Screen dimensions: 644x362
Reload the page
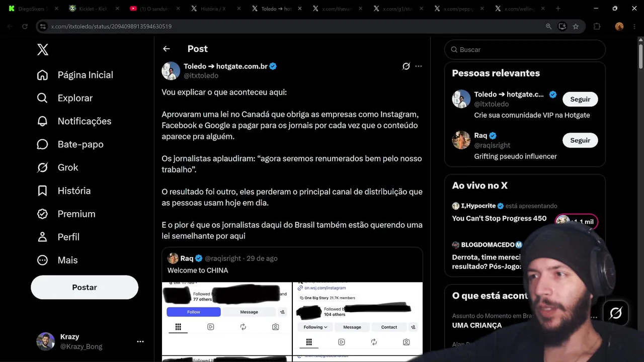25,27
